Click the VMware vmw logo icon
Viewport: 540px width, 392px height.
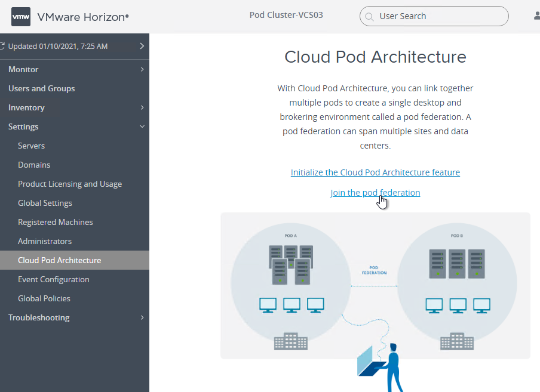coord(21,17)
